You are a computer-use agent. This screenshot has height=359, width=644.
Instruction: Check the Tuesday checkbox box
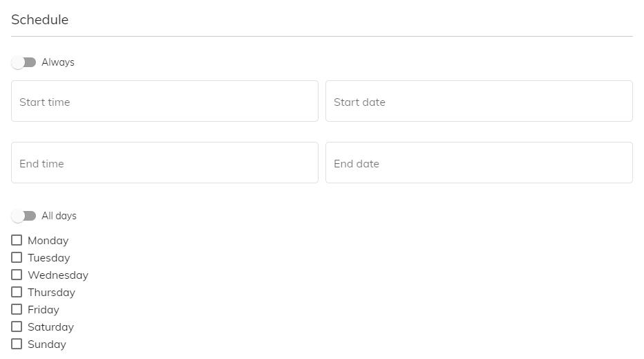point(17,257)
